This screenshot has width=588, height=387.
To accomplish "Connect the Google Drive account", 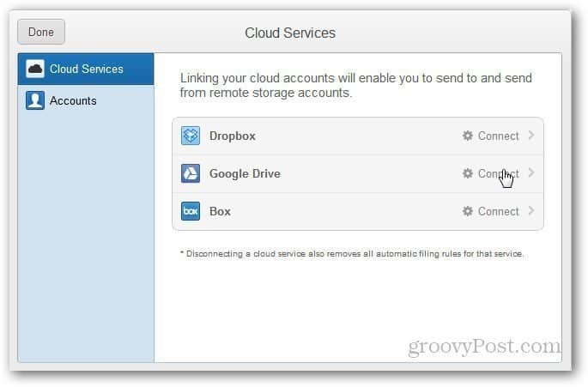I will (499, 173).
